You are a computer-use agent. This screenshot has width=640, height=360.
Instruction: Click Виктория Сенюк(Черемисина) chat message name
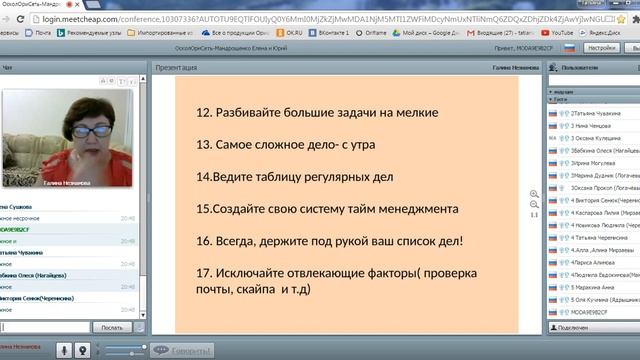(37, 298)
